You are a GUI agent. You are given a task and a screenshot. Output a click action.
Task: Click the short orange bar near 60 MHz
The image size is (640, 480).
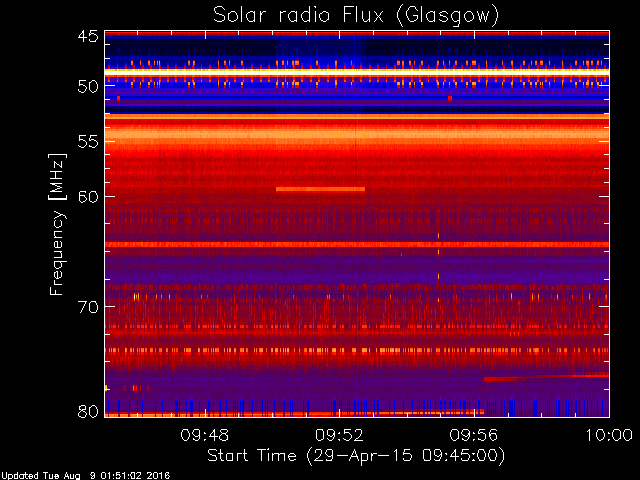320,189
